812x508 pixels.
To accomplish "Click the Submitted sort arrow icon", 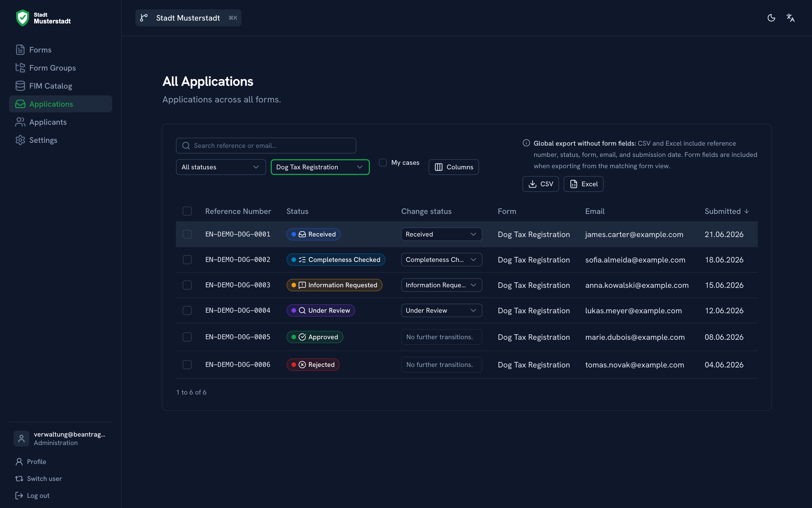I will pyautogui.click(x=747, y=211).
